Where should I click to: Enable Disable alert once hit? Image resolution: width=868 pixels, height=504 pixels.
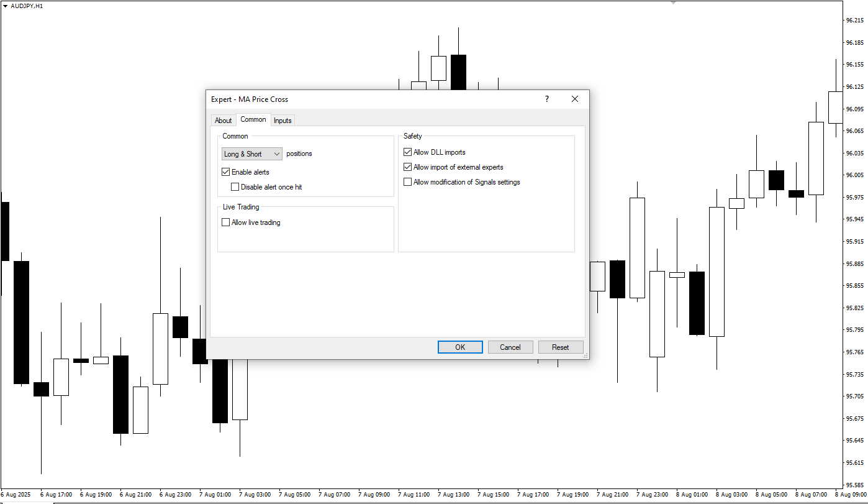pyautogui.click(x=235, y=186)
